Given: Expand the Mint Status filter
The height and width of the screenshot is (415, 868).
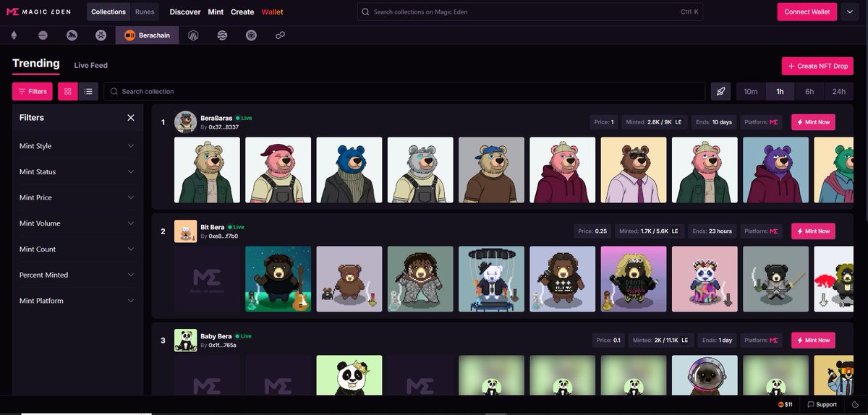Looking at the screenshot, I should [77, 172].
